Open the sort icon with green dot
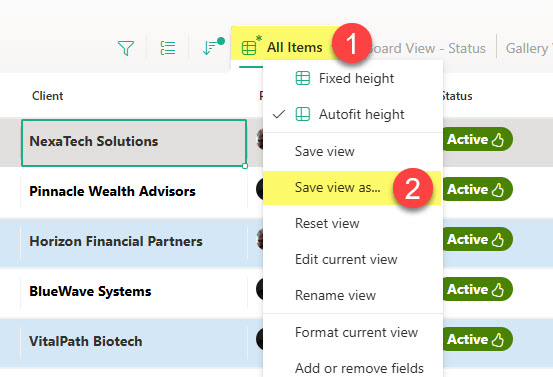The height and width of the screenshot is (377, 553). [x=213, y=47]
